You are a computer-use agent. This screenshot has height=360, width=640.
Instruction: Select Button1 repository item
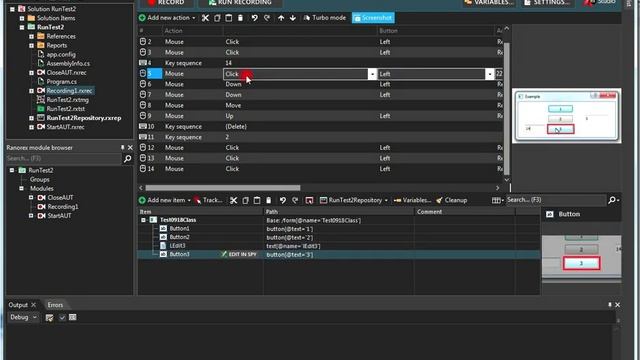click(179, 229)
